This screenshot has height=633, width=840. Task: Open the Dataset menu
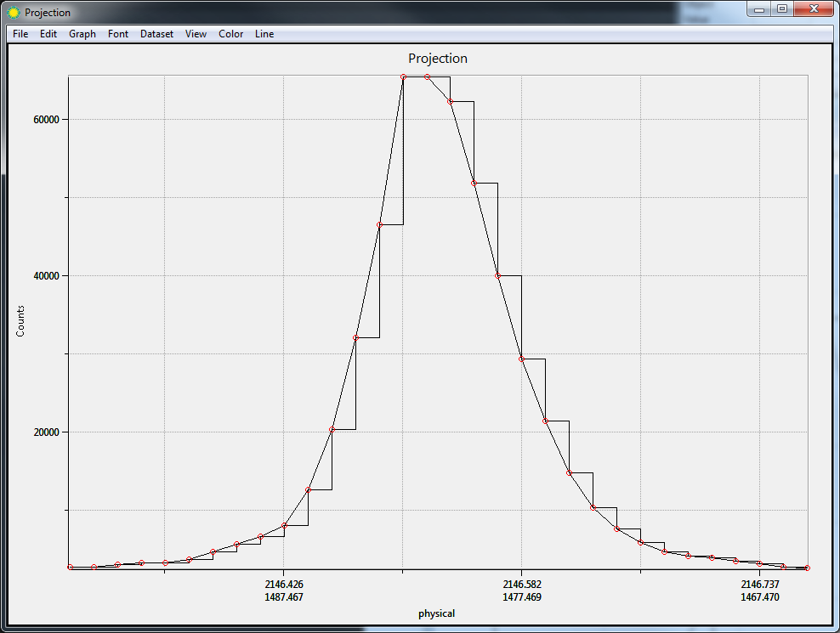point(156,34)
